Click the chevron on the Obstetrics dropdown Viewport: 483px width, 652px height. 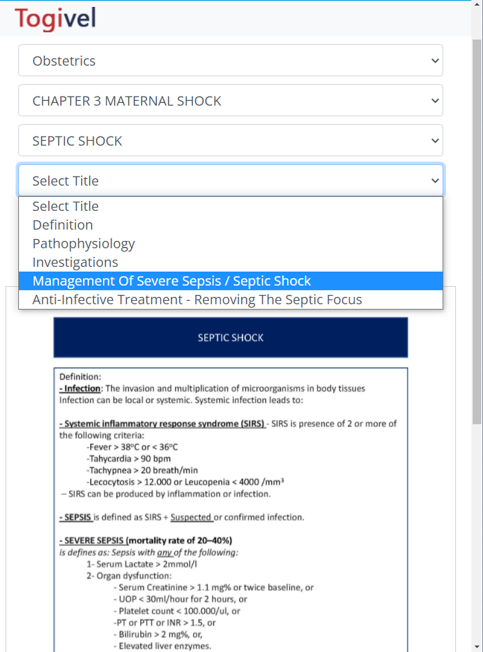click(435, 61)
